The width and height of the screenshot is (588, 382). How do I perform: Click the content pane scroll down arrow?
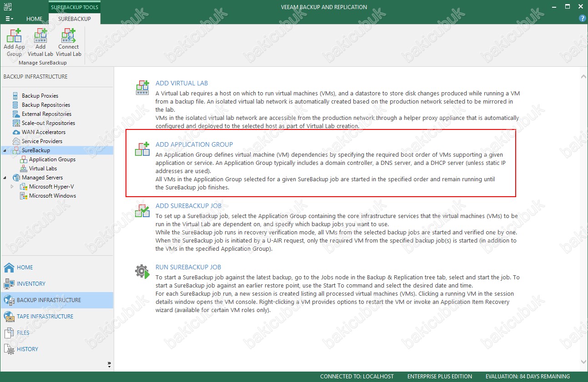(583, 362)
